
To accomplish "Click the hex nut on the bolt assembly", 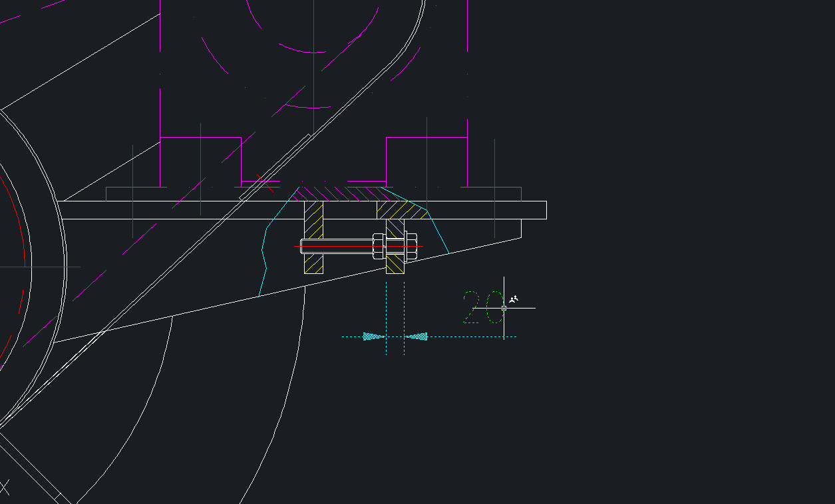I will click(378, 246).
